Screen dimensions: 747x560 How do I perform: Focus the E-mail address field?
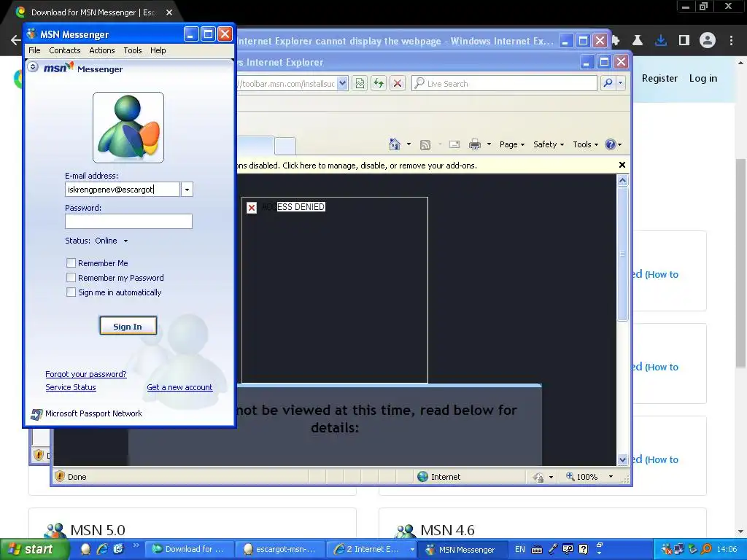[123, 190]
